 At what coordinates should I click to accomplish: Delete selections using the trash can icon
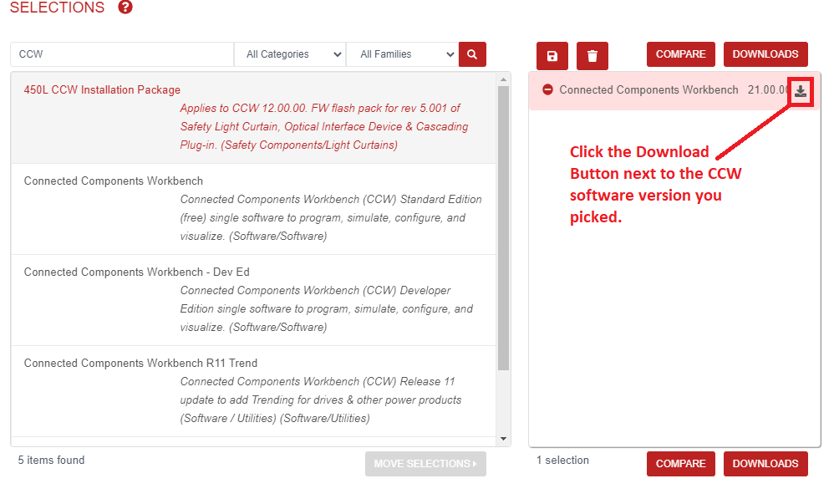click(x=592, y=56)
